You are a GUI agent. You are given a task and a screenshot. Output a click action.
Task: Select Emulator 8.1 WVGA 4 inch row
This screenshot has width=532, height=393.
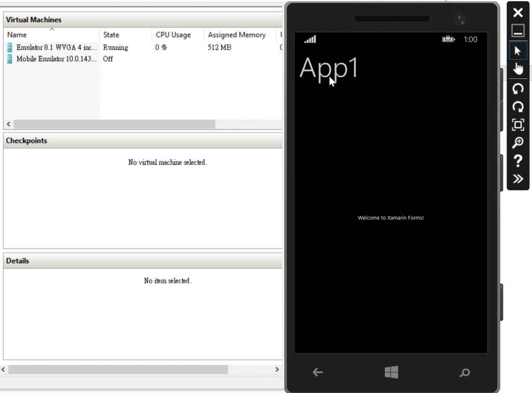143,47
